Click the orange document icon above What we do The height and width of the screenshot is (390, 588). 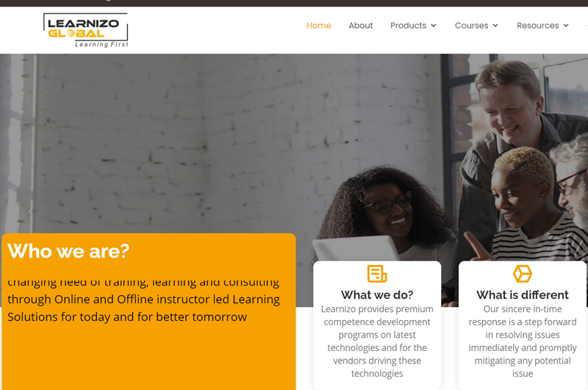click(x=377, y=274)
